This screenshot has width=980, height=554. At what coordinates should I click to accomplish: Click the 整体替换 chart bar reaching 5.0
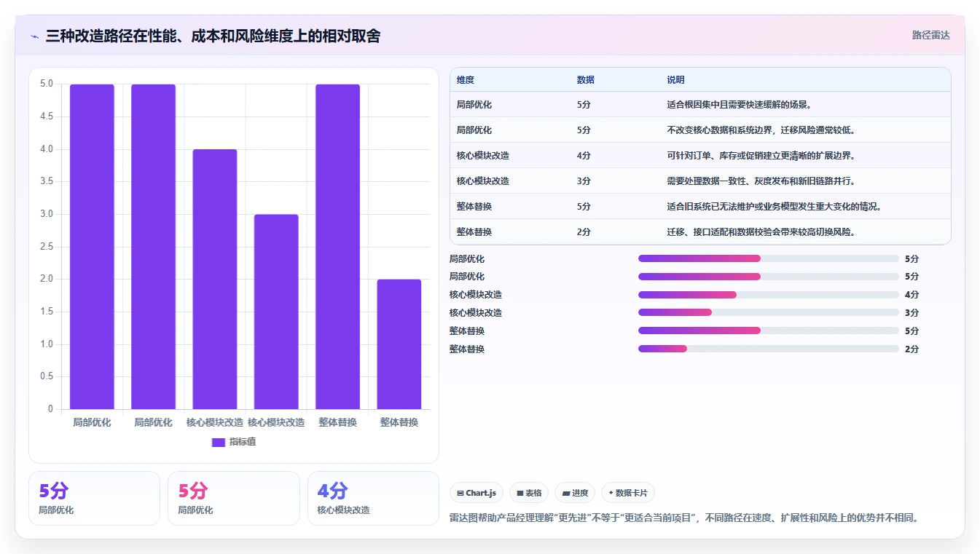pos(337,247)
